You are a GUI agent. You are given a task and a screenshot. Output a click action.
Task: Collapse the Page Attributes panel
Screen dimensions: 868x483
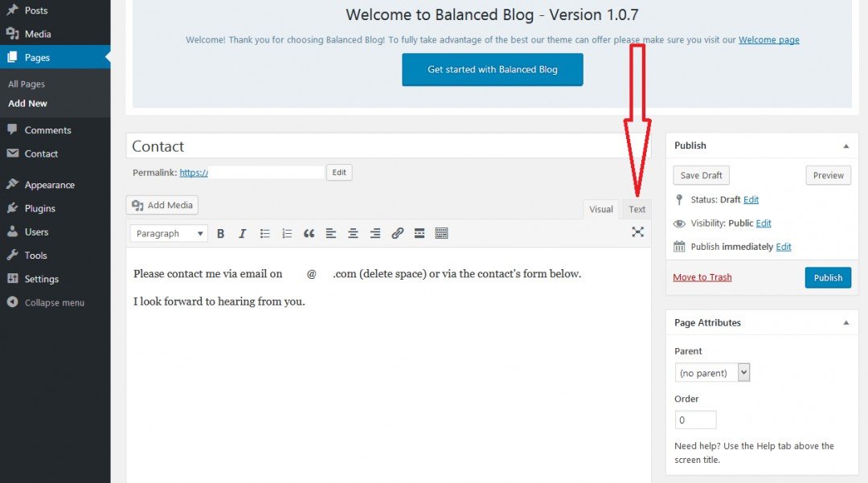tap(845, 323)
